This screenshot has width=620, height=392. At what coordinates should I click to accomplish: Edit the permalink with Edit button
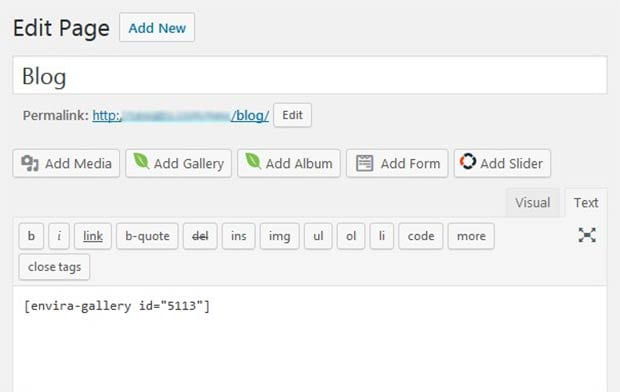292,115
